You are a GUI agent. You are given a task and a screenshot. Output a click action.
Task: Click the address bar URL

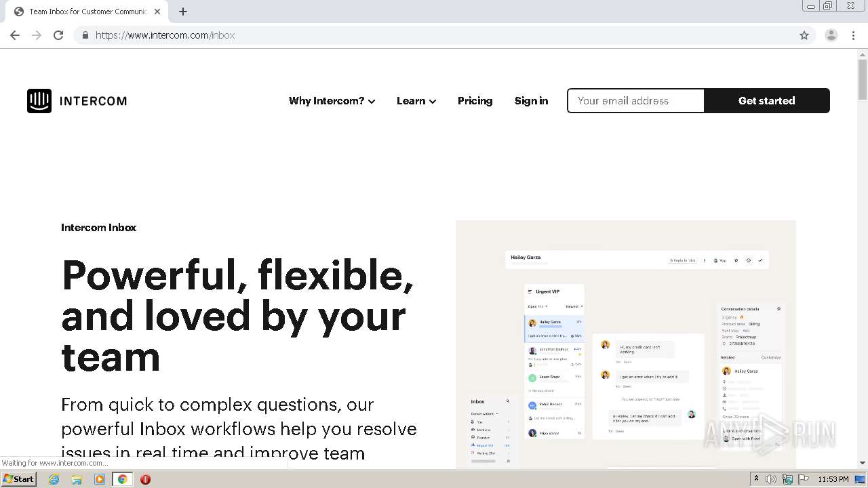click(165, 35)
